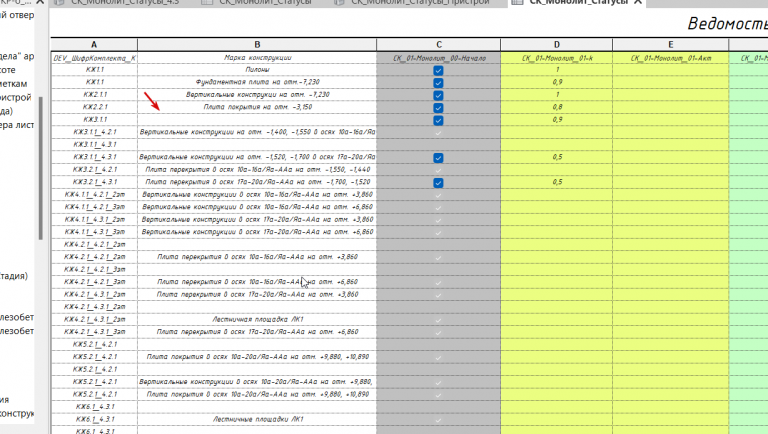768x434 pixels.
Task: Click the СК_01-Монолит_00-Начало header cell
Action: pos(439,58)
